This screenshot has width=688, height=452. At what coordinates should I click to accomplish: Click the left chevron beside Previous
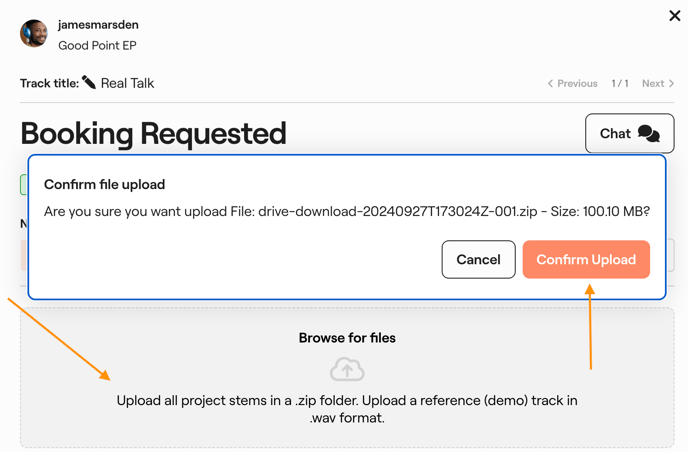point(550,84)
